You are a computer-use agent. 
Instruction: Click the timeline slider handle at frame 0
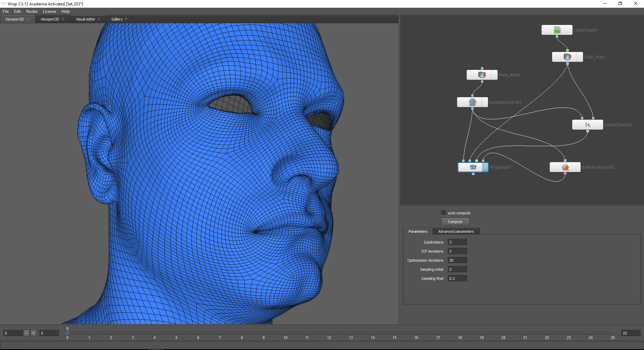tap(67, 333)
